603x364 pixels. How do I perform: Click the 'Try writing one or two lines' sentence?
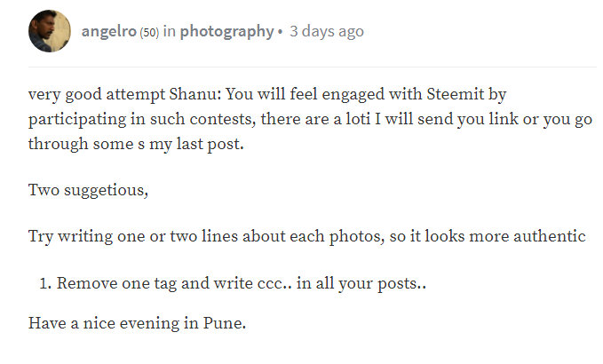(124, 236)
